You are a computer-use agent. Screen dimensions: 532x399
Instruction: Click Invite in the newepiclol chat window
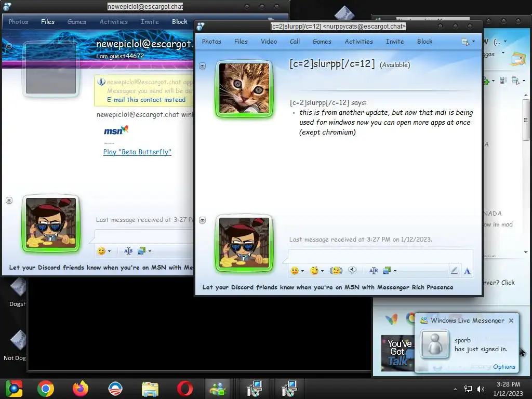tap(150, 22)
